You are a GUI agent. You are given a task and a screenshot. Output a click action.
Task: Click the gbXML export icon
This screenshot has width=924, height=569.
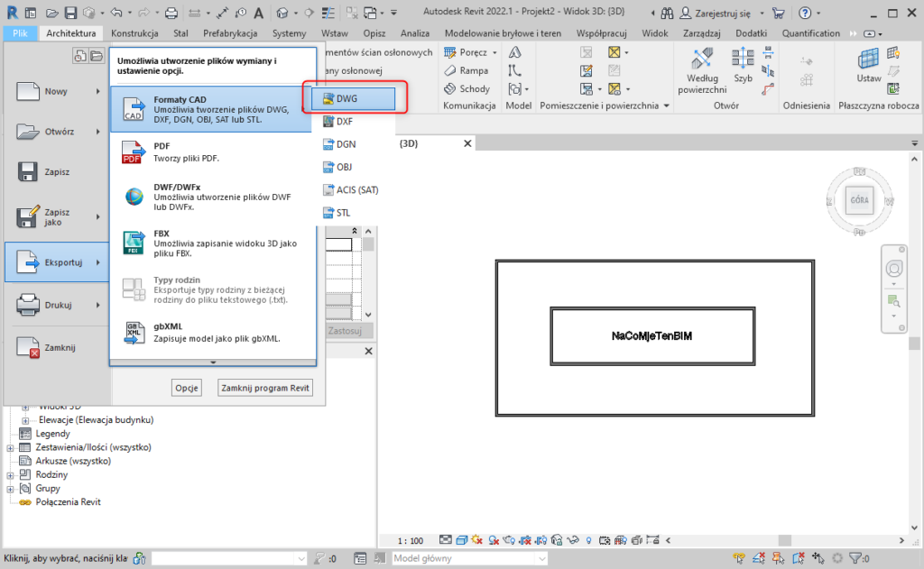click(134, 333)
